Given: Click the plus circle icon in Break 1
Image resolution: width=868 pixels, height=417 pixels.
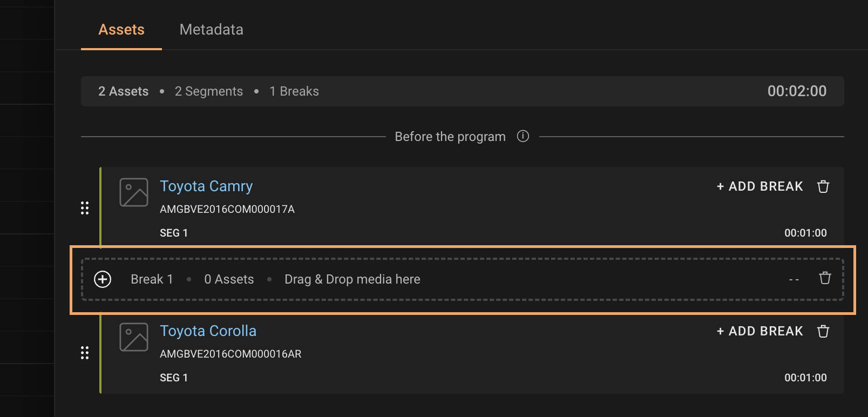Looking at the screenshot, I should [x=103, y=279].
